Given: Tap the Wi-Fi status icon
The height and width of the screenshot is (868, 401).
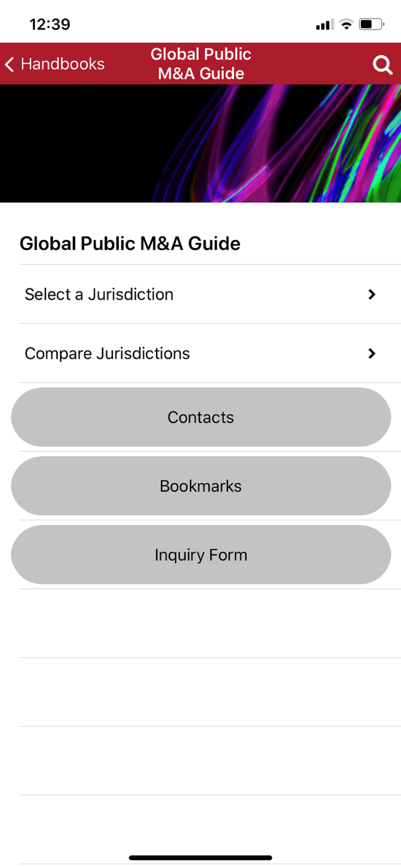Looking at the screenshot, I should coord(346,24).
